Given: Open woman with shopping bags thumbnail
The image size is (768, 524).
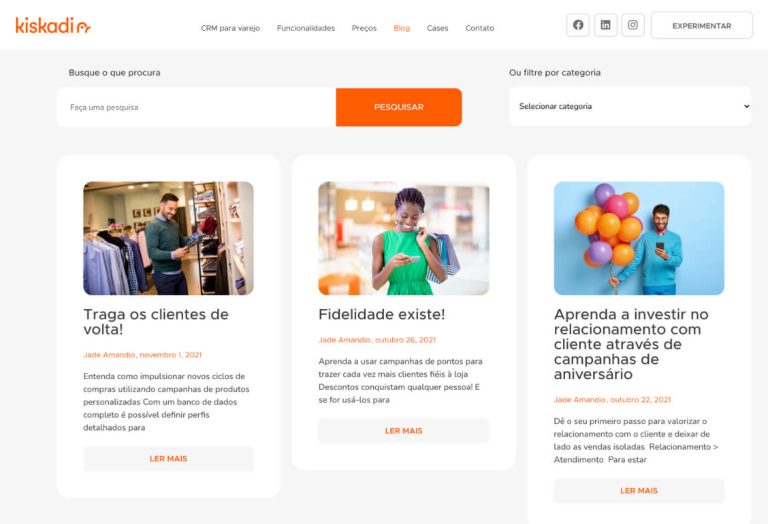Looking at the screenshot, I should [x=404, y=238].
